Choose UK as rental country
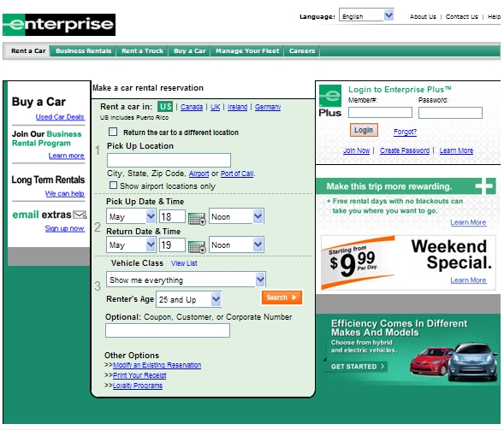504x430 pixels. 215,107
